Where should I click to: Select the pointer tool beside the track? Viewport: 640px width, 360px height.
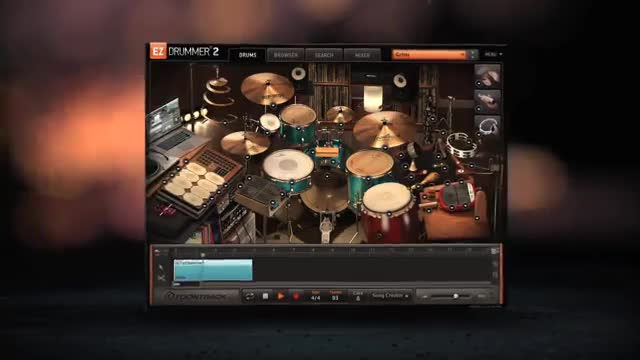(161, 267)
